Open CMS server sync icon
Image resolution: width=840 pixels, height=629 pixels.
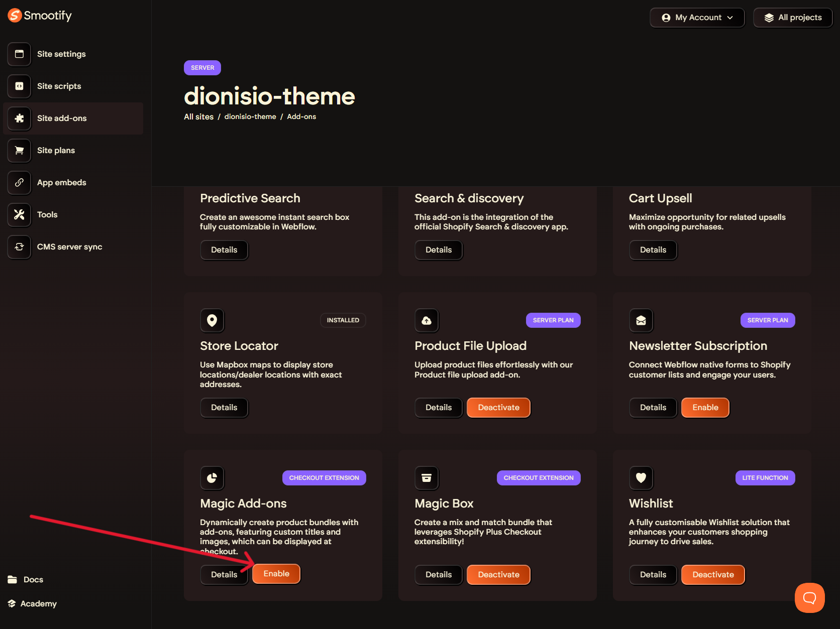click(19, 247)
